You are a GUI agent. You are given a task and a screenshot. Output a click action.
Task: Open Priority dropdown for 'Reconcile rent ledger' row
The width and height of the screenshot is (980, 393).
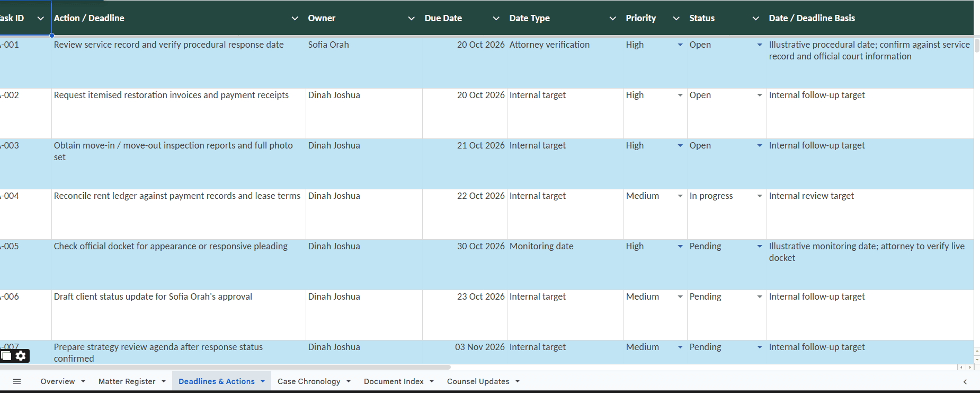click(x=680, y=196)
